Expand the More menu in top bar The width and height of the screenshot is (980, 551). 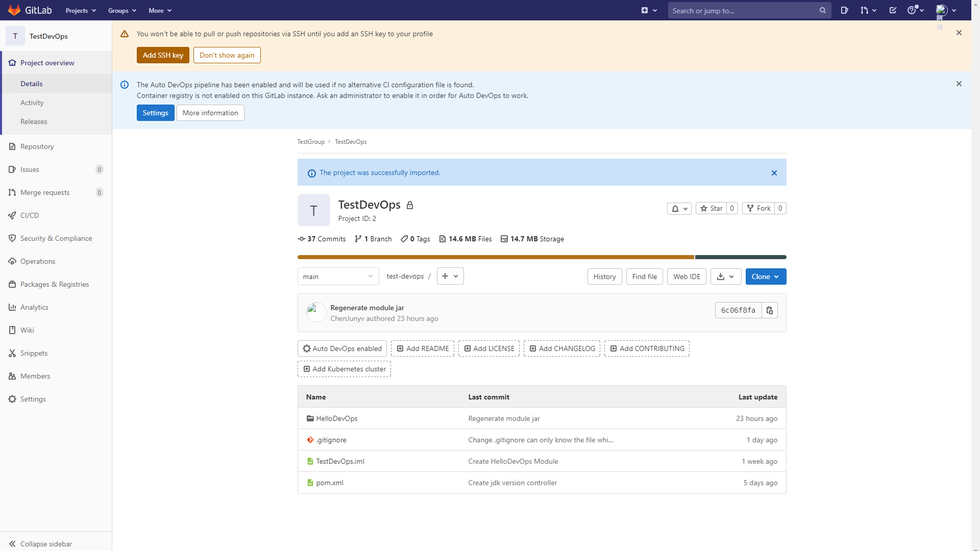(x=160, y=10)
